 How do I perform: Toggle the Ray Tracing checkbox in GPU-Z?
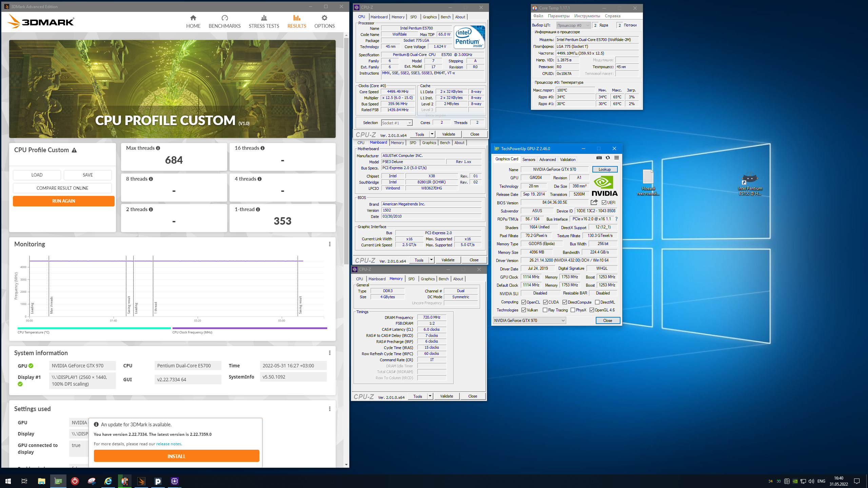tap(545, 310)
